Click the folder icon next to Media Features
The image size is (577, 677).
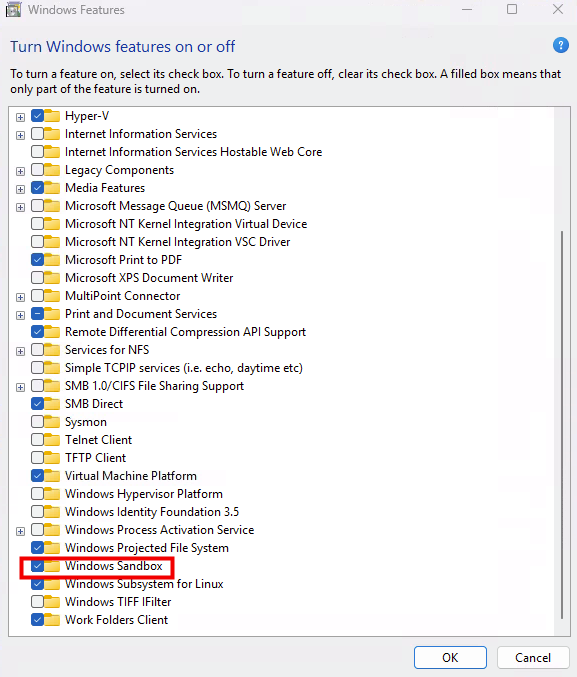tap(52, 188)
